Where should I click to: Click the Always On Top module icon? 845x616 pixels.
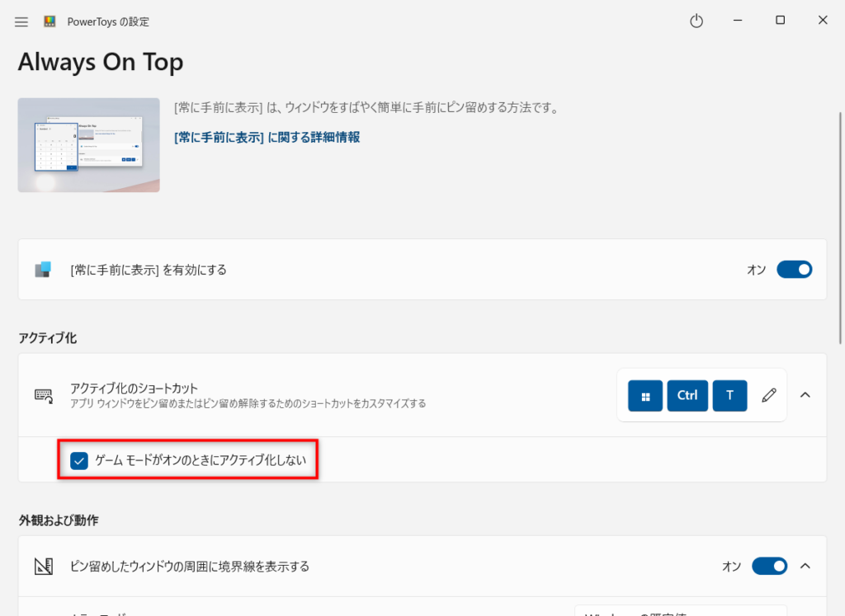[43, 269]
